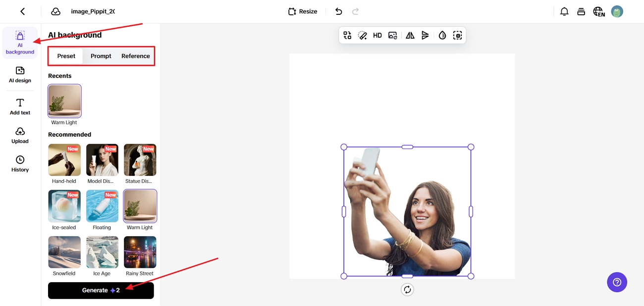Image resolution: width=644 pixels, height=306 pixels.
Task: Switch language via the EN globe icon
Action: (598, 11)
